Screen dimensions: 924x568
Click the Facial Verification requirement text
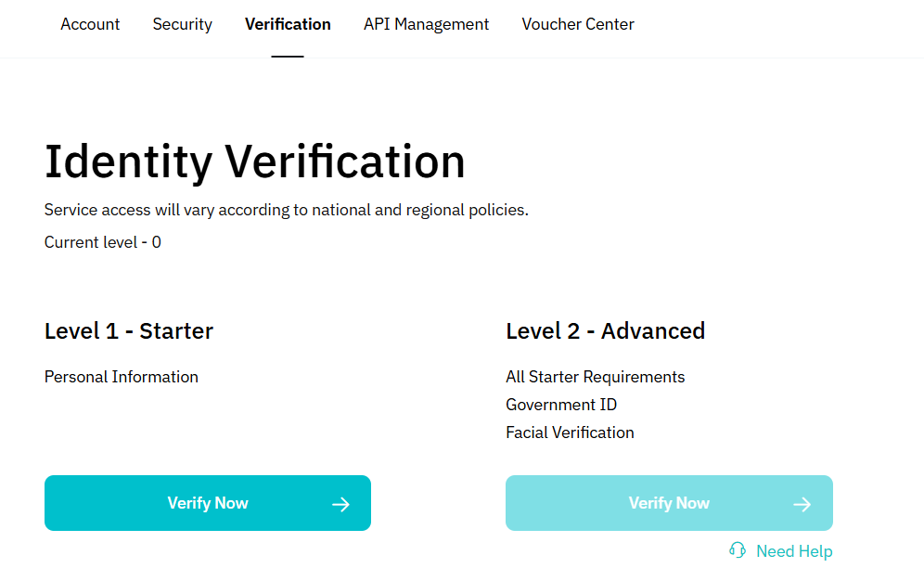pyautogui.click(x=570, y=432)
